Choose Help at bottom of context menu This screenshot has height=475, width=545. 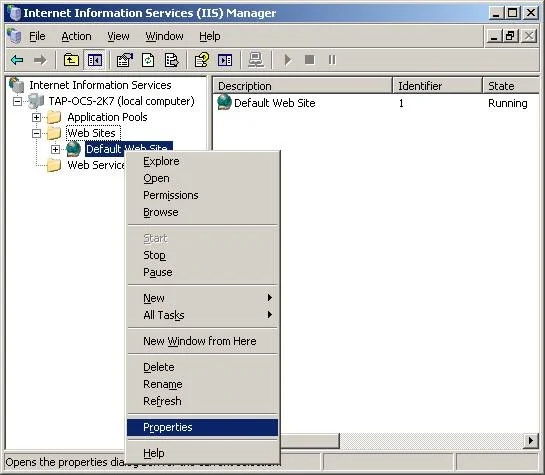click(203, 453)
